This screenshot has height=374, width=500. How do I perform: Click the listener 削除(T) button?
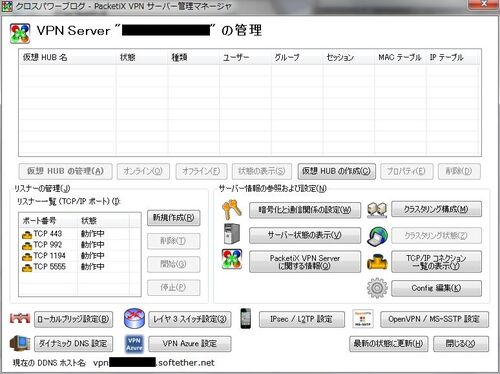[174, 241]
